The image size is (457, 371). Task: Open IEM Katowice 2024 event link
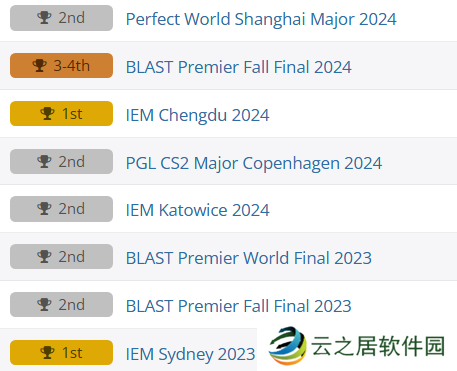197,210
